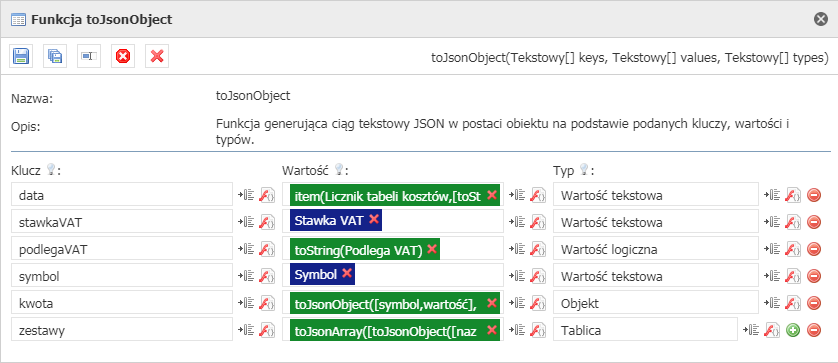Remove the Stawka VAT variable tag
The image size is (838, 363).
tap(374, 219)
